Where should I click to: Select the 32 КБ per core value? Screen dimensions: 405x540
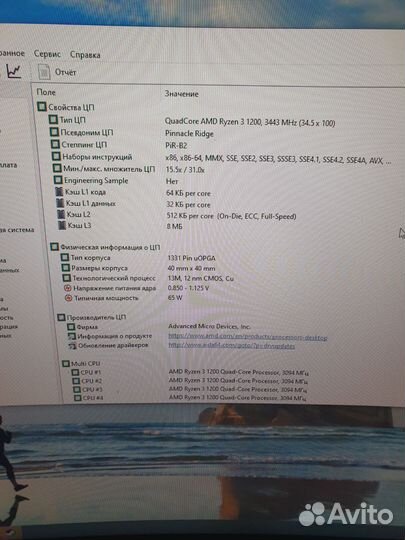click(188, 205)
